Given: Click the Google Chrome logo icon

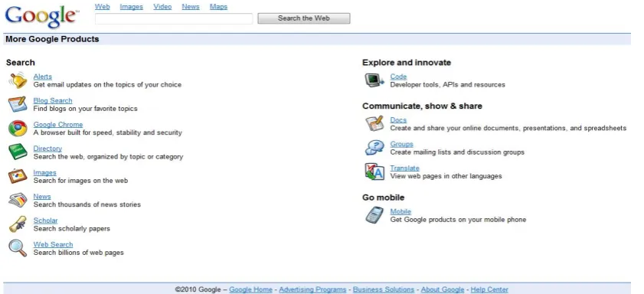Looking at the screenshot, I should tap(18, 128).
